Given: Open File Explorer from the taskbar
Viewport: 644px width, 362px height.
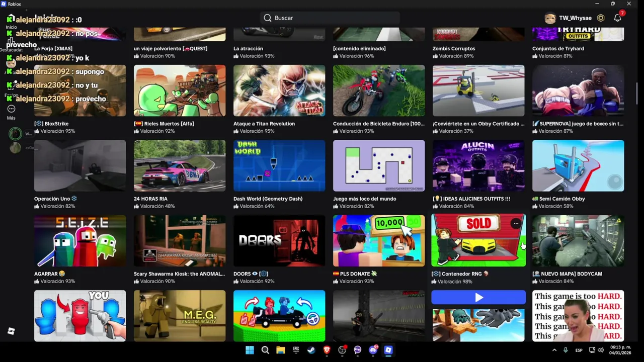Looking at the screenshot, I should 281,350.
